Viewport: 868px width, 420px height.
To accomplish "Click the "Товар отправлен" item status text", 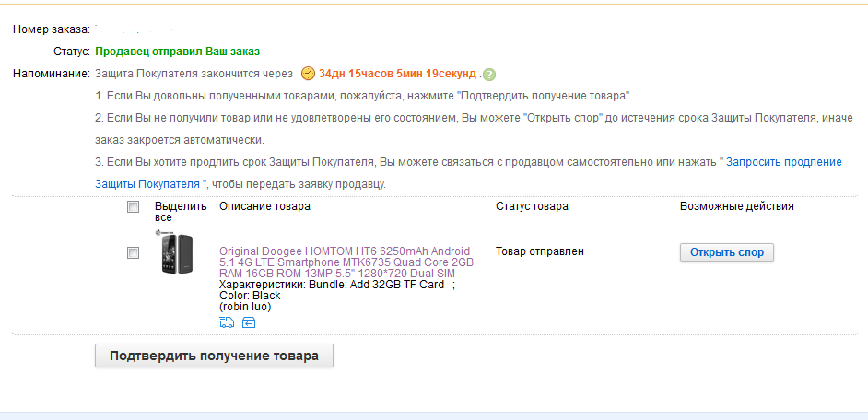I will tap(539, 251).
